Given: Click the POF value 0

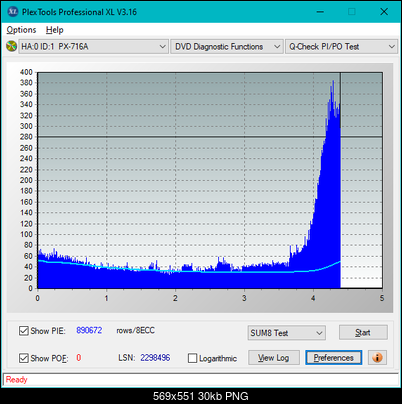Looking at the screenshot, I should coord(79,358).
